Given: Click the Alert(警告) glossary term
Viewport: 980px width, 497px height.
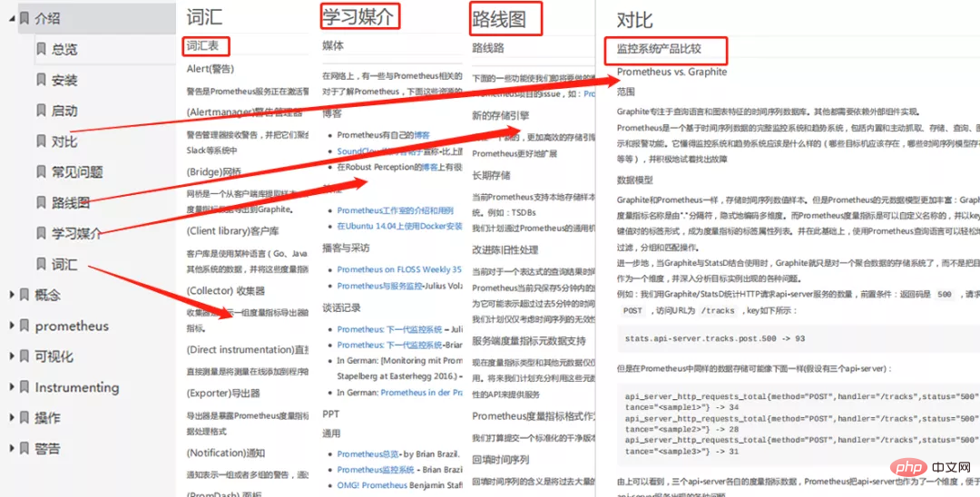Looking at the screenshot, I should point(210,69).
